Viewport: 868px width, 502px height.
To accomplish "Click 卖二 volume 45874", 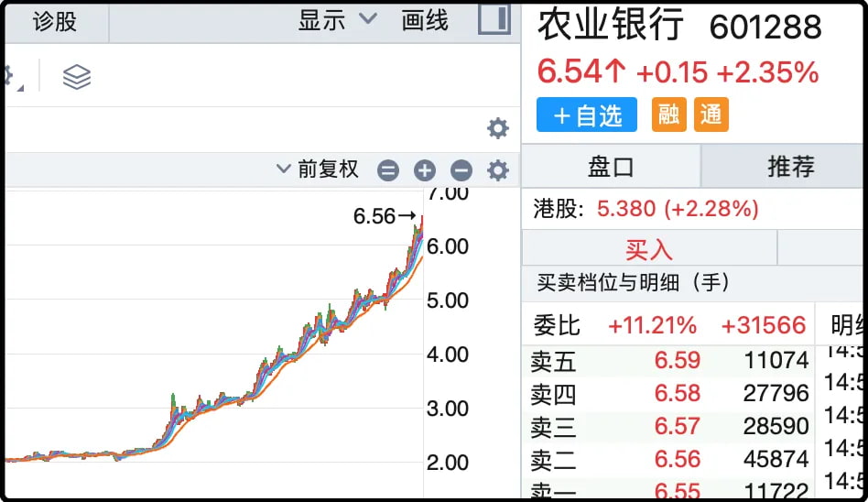I will click(x=776, y=459).
